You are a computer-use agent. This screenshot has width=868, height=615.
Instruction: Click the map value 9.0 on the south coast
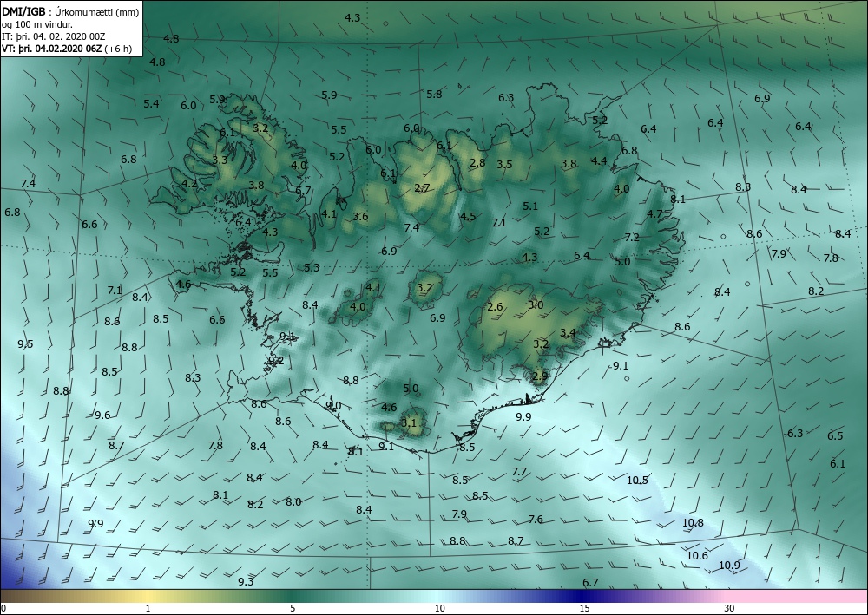point(333,405)
